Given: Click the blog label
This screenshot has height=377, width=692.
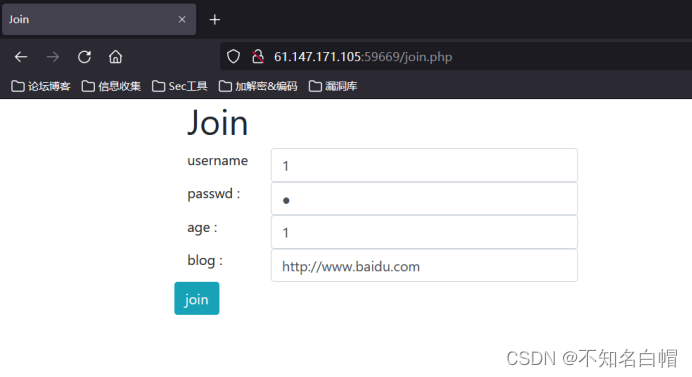Looking at the screenshot, I should click(205, 260).
